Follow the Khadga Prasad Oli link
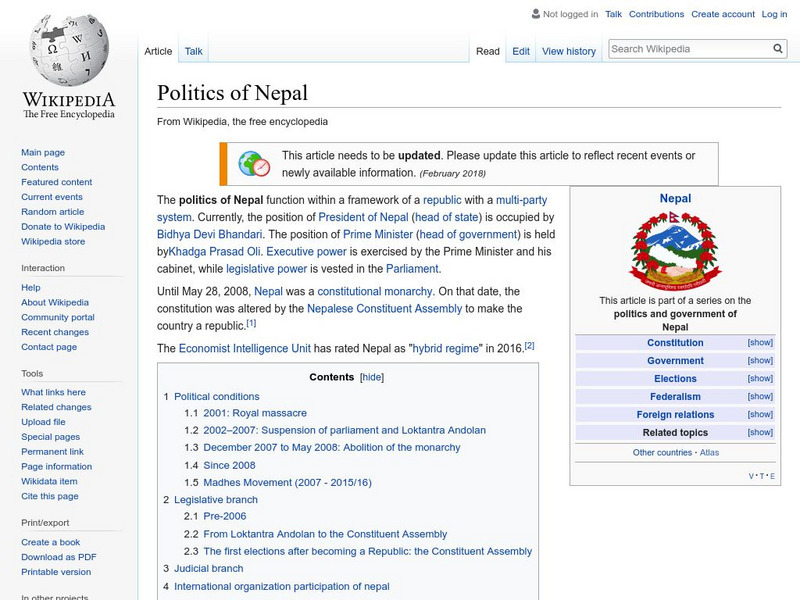This screenshot has width=800, height=600. pos(214,252)
